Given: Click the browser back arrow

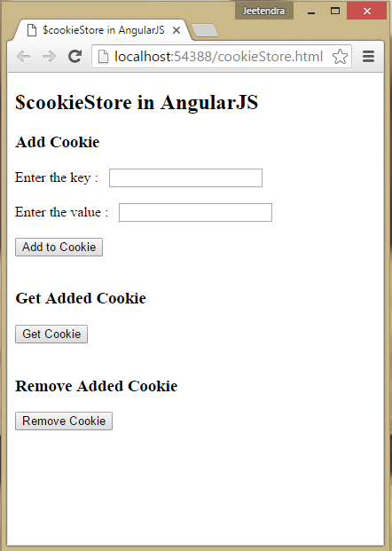Looking at the screenshot, I should click(24, 56).
